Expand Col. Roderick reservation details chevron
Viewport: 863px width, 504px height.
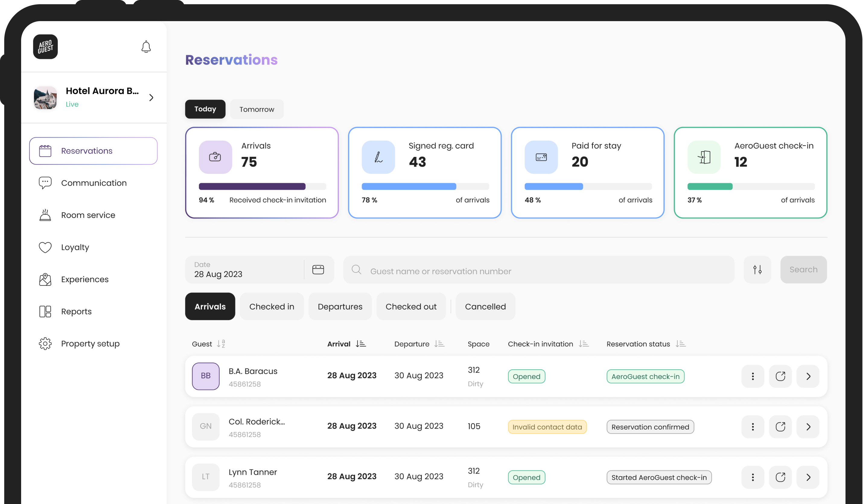click(808, 427)
